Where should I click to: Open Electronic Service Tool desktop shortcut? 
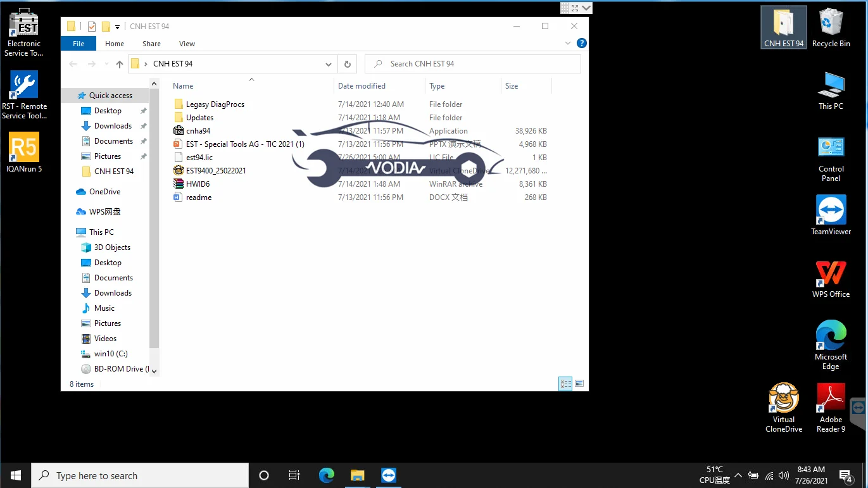click(x=24, y=33)
